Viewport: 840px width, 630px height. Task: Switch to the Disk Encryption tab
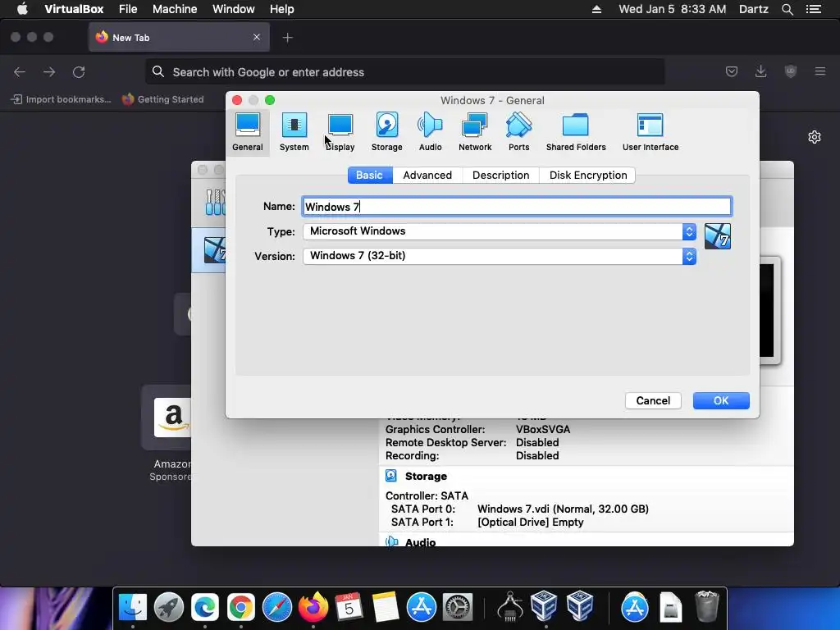(x=587, y=176)
